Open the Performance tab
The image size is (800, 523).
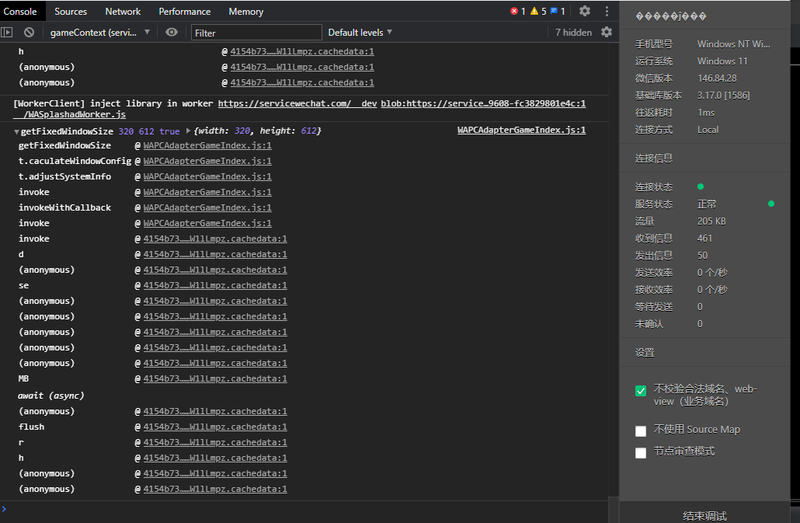[x=184, y=11]
